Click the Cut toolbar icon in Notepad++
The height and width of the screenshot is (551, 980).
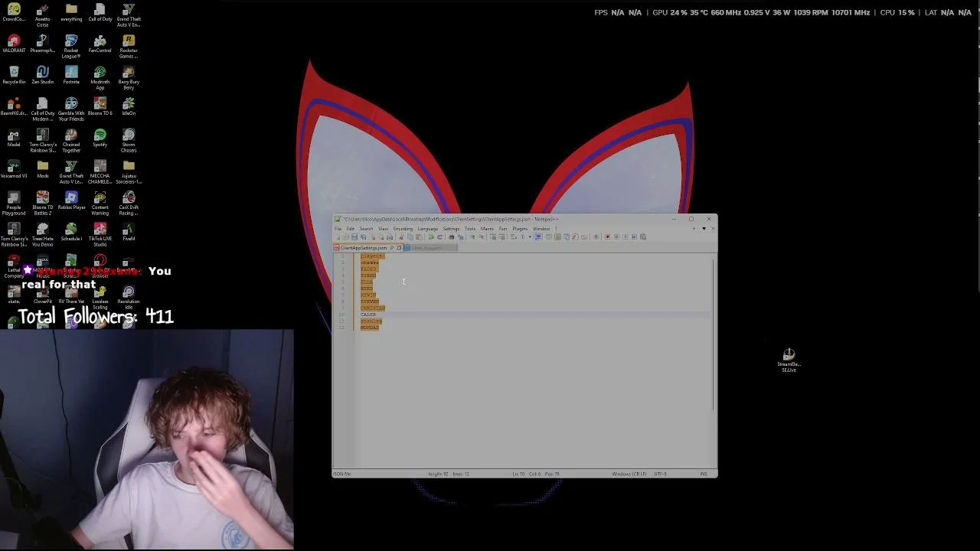[x=401, y=237]
